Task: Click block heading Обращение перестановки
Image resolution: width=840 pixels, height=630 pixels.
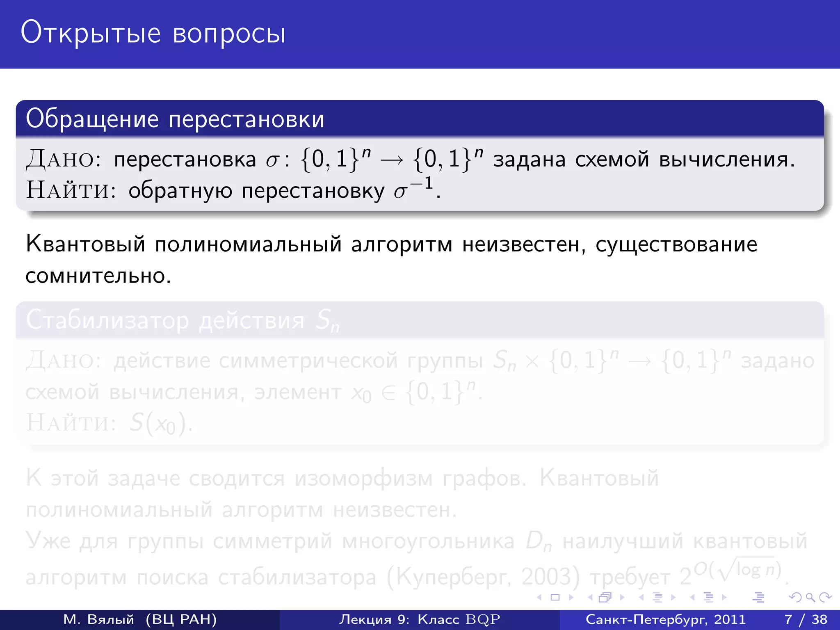Action: tap(175, 119)
